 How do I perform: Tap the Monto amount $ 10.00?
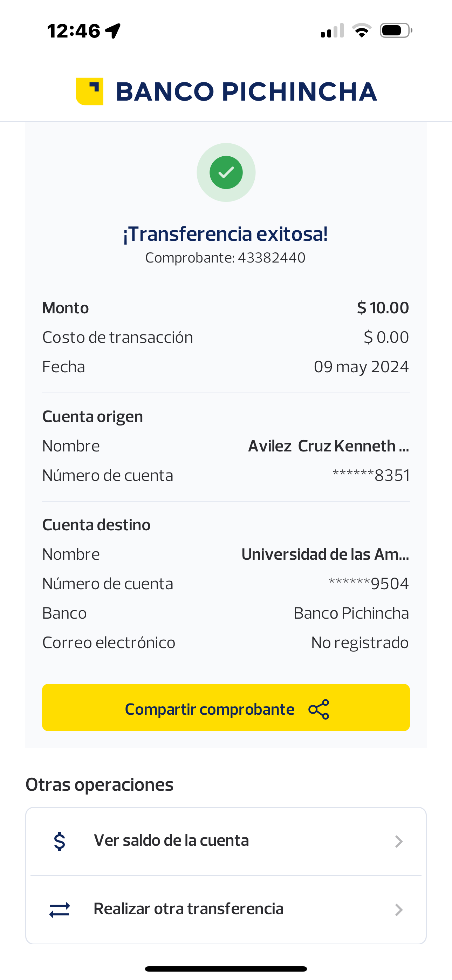[383, 308]
